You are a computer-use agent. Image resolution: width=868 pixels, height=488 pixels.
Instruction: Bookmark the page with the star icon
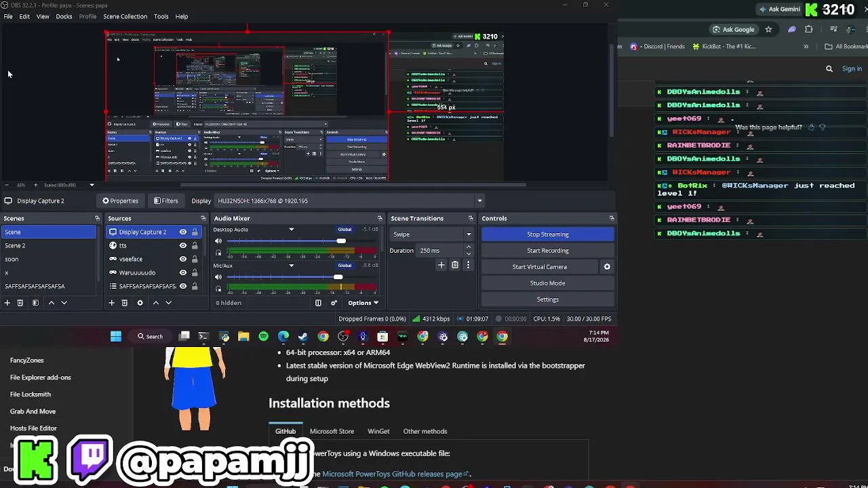[x=768, y=29]
